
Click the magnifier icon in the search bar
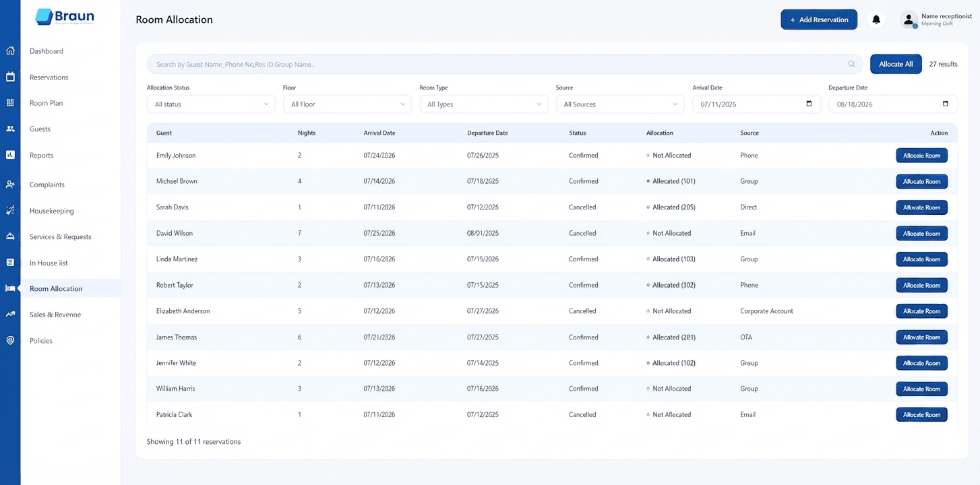click(x=852, y=64)
